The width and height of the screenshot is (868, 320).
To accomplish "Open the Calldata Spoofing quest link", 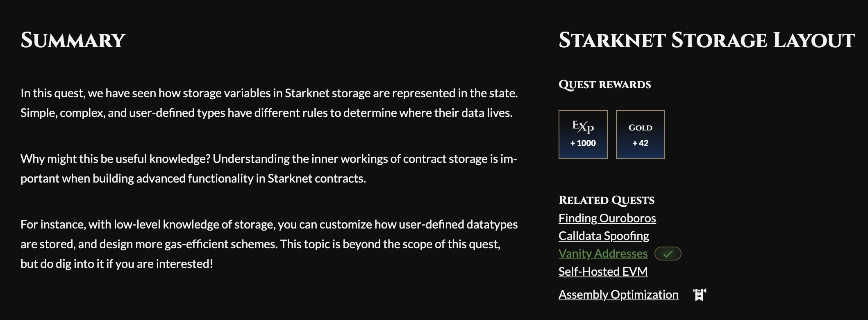I will click(604, 236).
